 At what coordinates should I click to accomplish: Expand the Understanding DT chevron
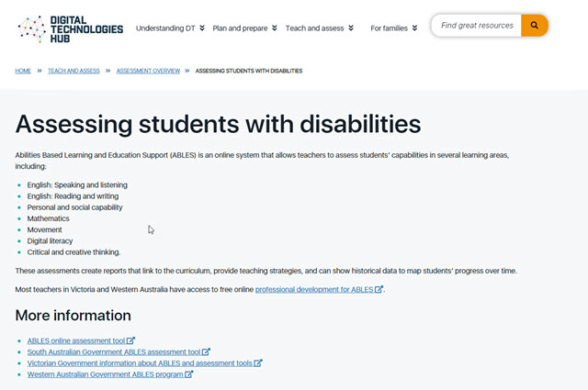202,28
